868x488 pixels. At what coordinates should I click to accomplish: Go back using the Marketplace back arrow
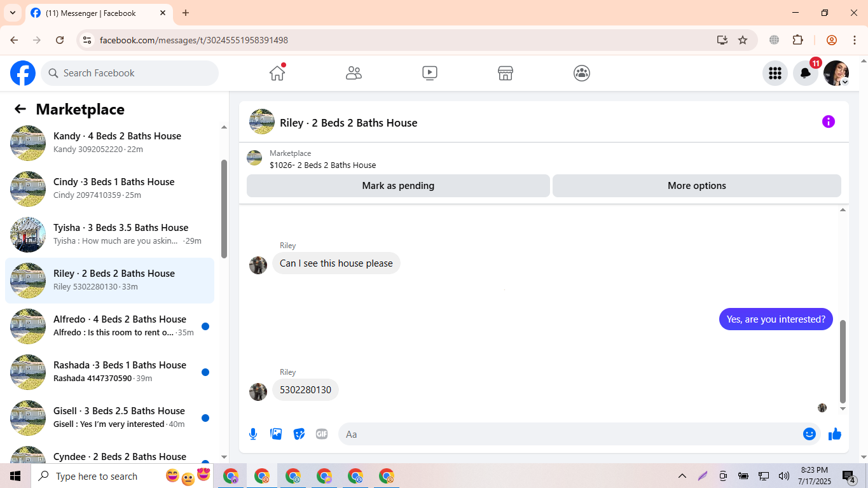pyautogui.click(x=20, y=109)
